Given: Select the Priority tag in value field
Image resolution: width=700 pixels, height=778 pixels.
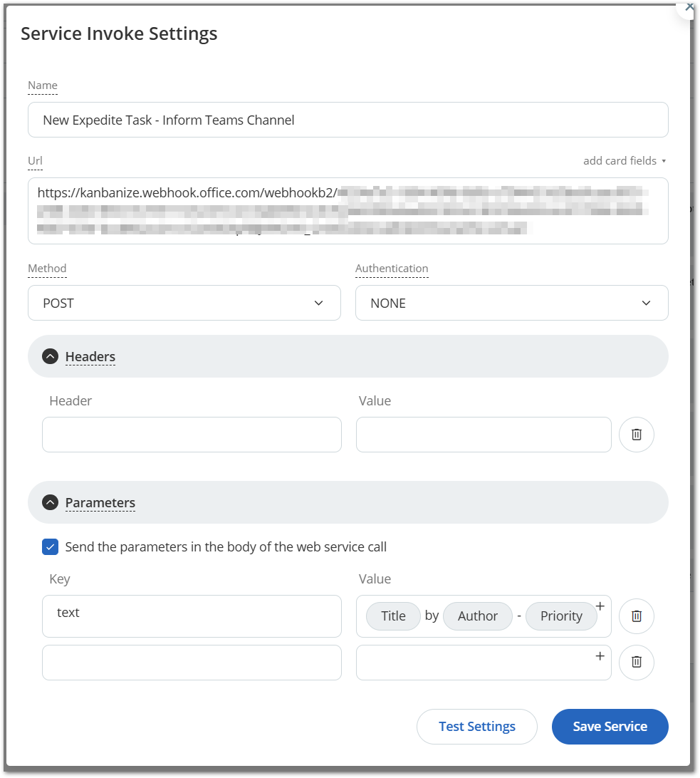Looking at the screenshot, I should [x=561, y=616].
